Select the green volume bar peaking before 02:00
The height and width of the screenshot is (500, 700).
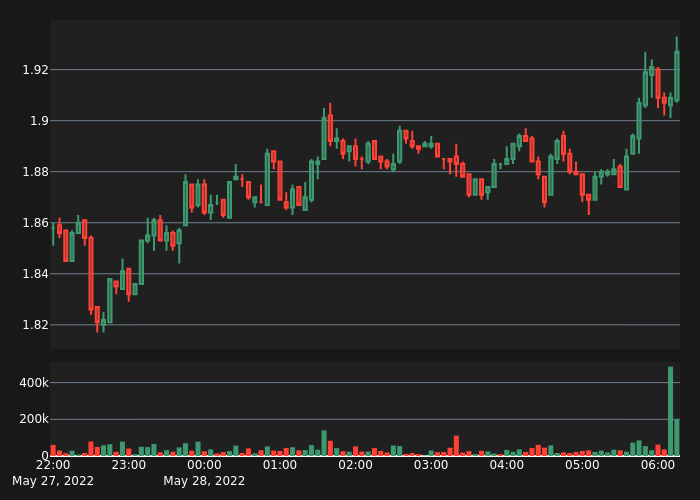(324, 443)
